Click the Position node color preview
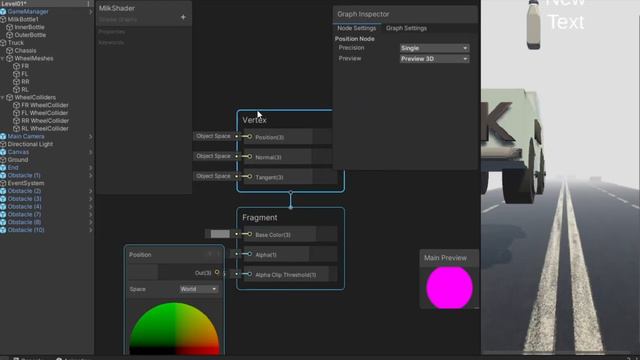Screen dimensions: 640x360 174,328
